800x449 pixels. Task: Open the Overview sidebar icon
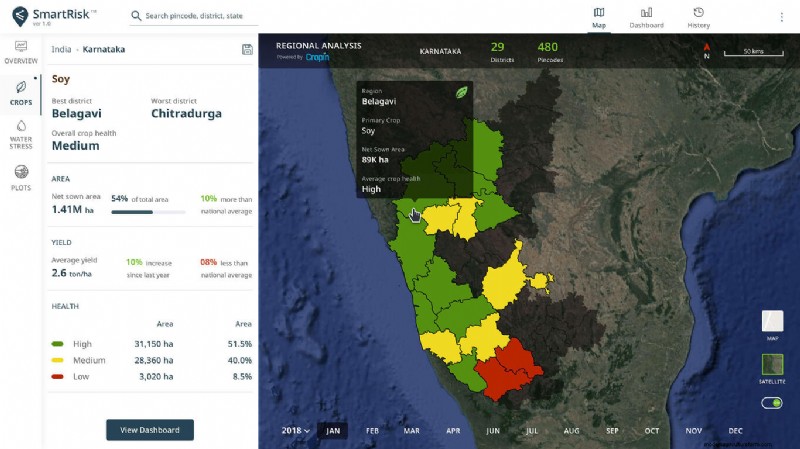pyautogui.click(x=20, y=49)
